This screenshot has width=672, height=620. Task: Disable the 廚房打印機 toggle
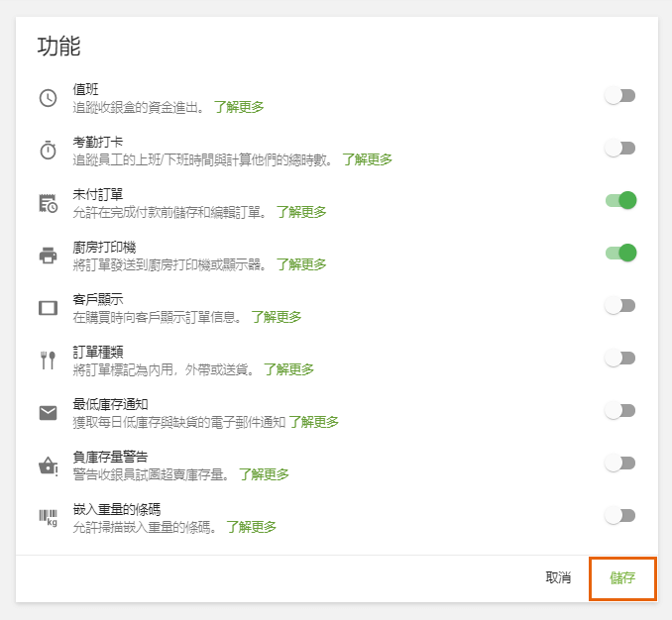click(620, 254)
